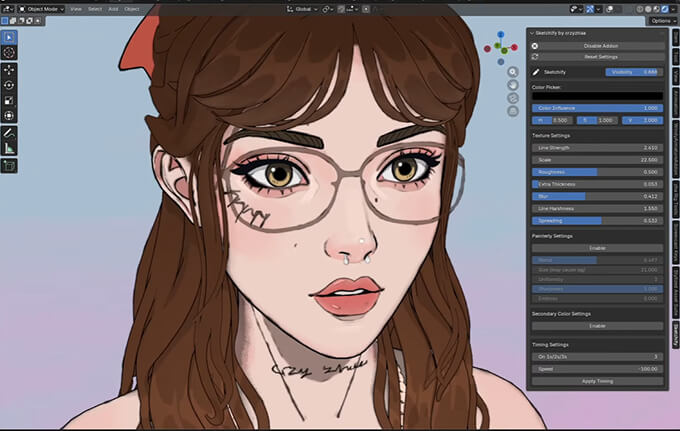The image size is (680, 431).
Task: Select the Cursor tool
Action: click(9, 52)
